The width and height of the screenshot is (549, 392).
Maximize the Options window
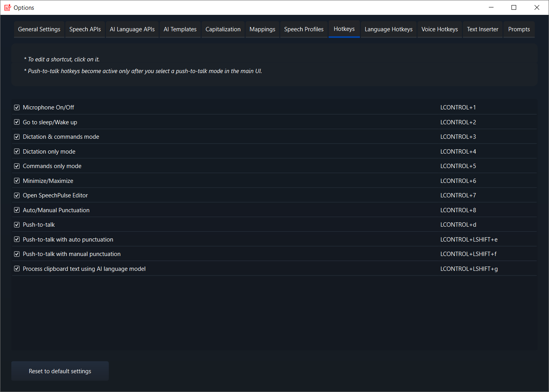(x=514, y=7)
